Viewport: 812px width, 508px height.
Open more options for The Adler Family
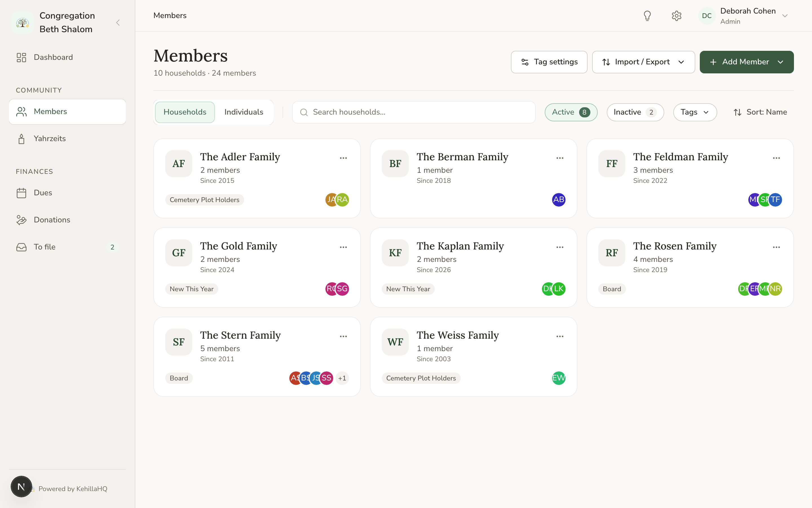click(x=343, y=158)
